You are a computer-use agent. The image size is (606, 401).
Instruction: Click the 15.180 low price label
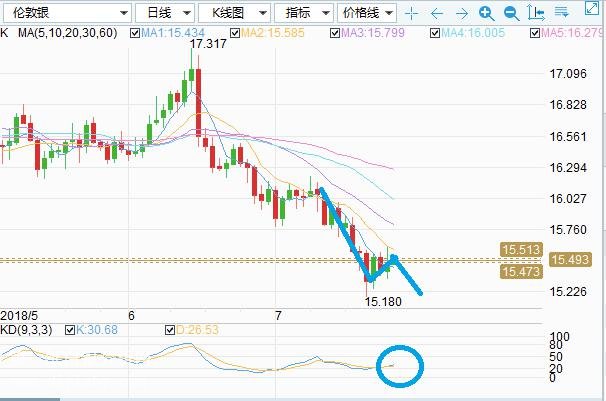tap(383, 302)
